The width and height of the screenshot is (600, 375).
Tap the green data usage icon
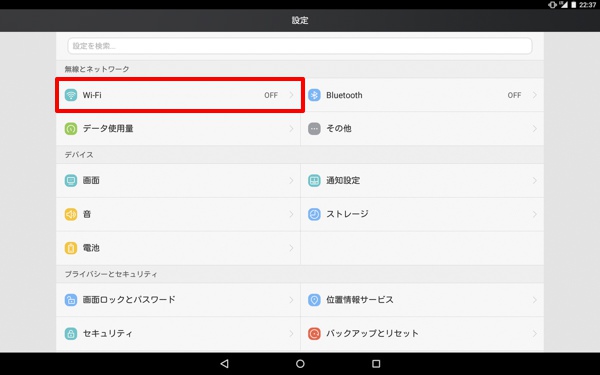coord(71,129)
